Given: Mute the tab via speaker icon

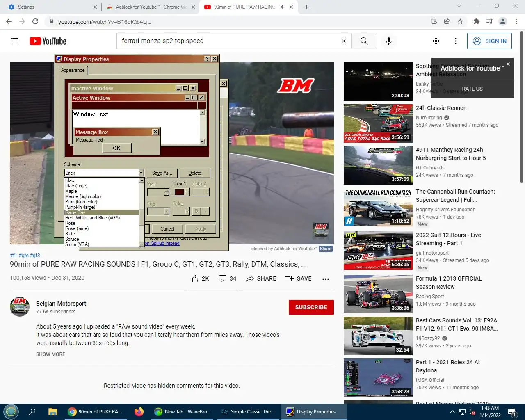Looking at the screenshot, I should (x=283, y=7).
